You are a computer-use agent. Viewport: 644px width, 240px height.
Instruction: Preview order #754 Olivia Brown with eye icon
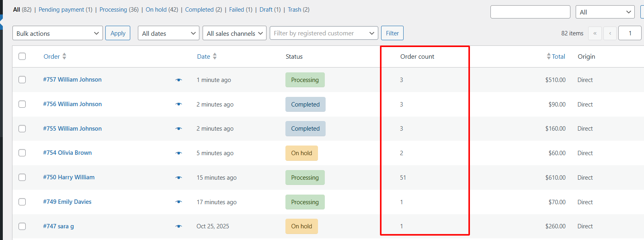click(178, 153)
